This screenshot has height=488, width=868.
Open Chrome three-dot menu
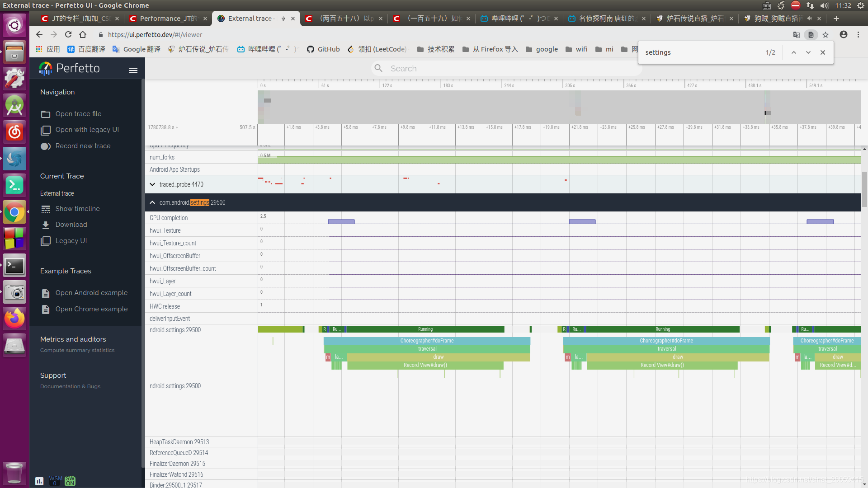click(x=858, y=35)
